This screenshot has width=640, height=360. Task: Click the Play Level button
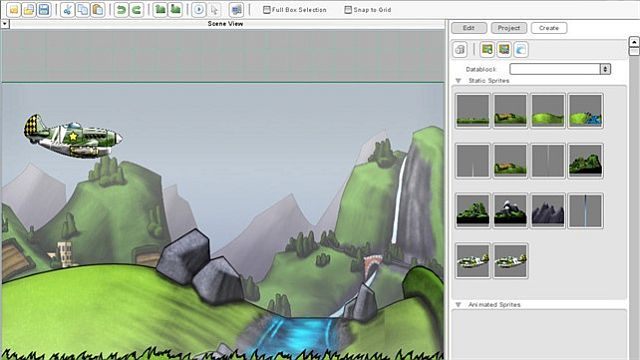(199, 9)
